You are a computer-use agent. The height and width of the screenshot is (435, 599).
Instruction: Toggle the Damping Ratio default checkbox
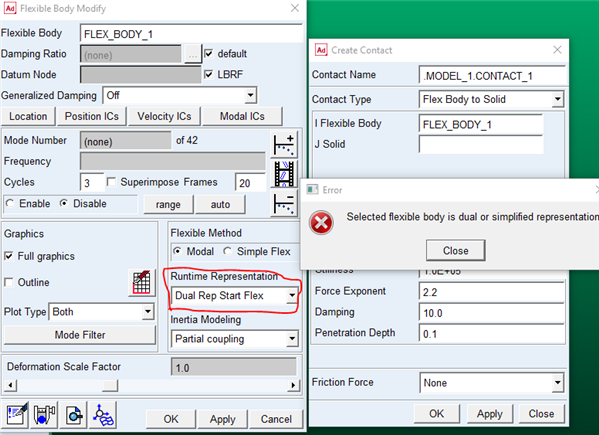click(209, 53)
